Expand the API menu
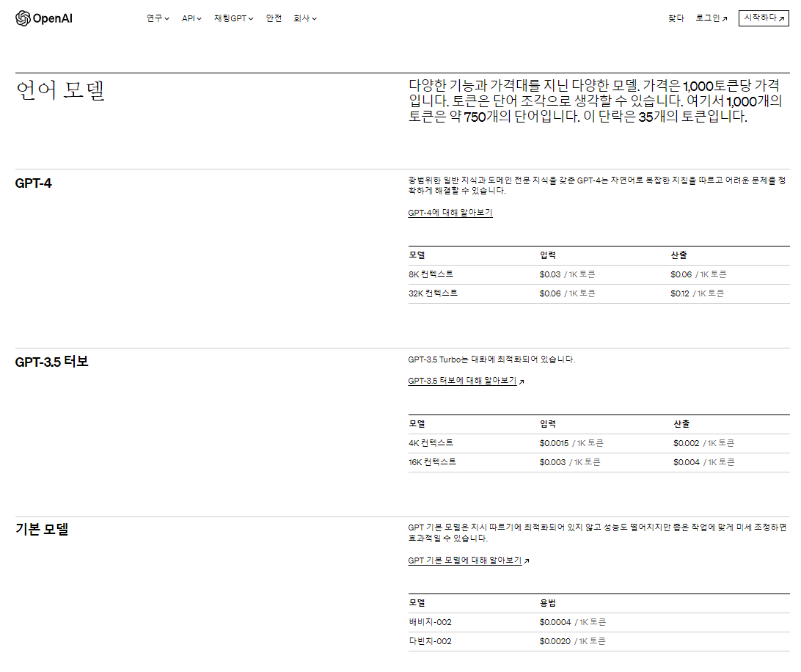Screen dimensions: 801x672 (x=191, y=18)
